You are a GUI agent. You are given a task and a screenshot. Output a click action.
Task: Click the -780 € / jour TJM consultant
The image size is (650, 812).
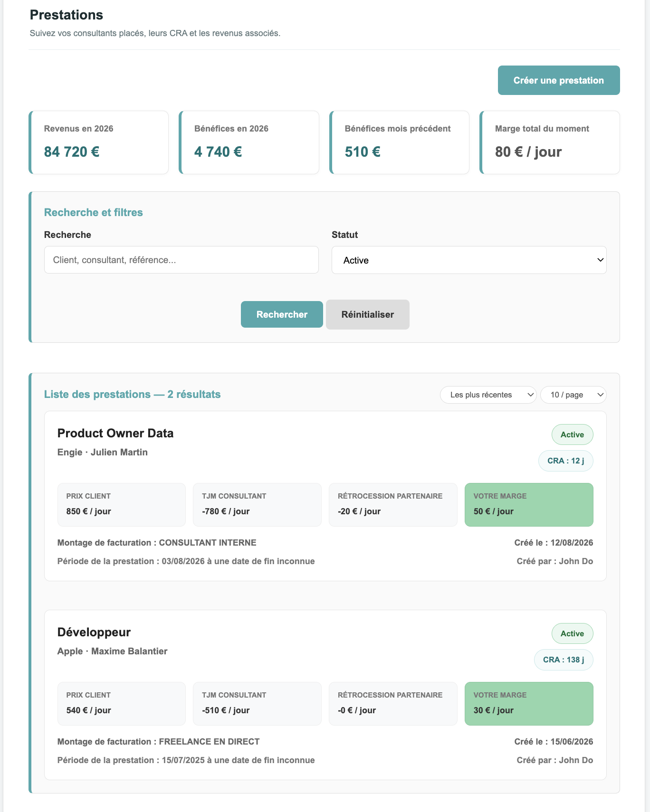226,511
